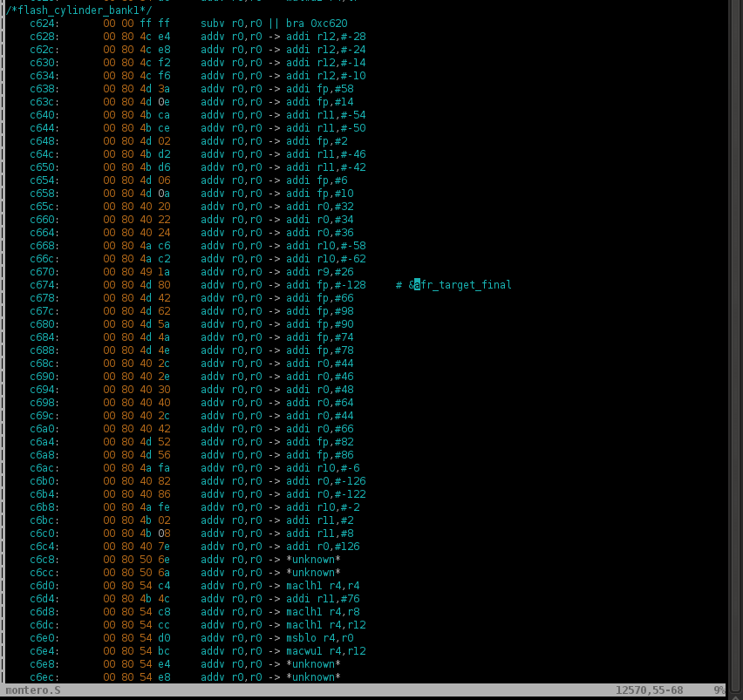Click the 'ff ff' hex bytes at c624
The width and height of the screenshot is (743, 700).
pyautogui.click(x=158, y=24)
